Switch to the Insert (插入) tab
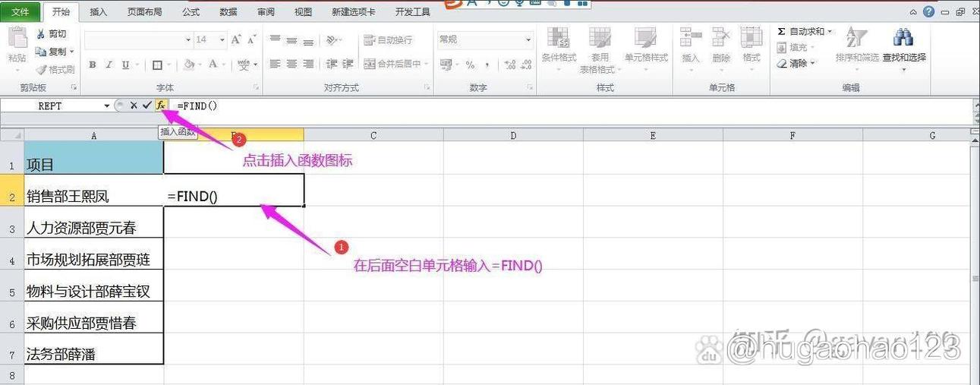 coord(99,12)
